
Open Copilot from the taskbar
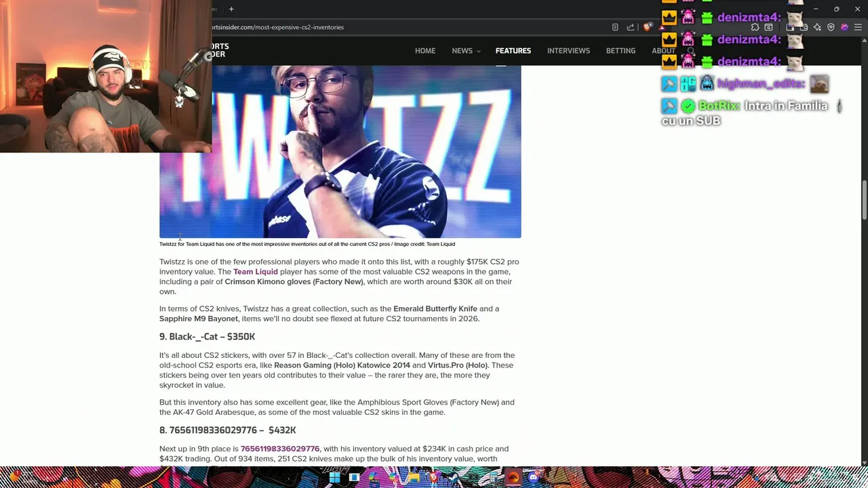point(393,478)
